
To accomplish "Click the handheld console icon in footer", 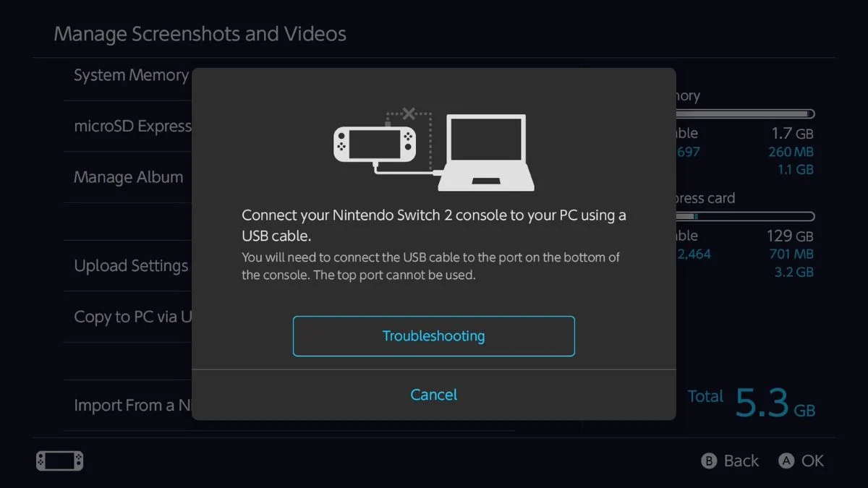I will 60,461.
